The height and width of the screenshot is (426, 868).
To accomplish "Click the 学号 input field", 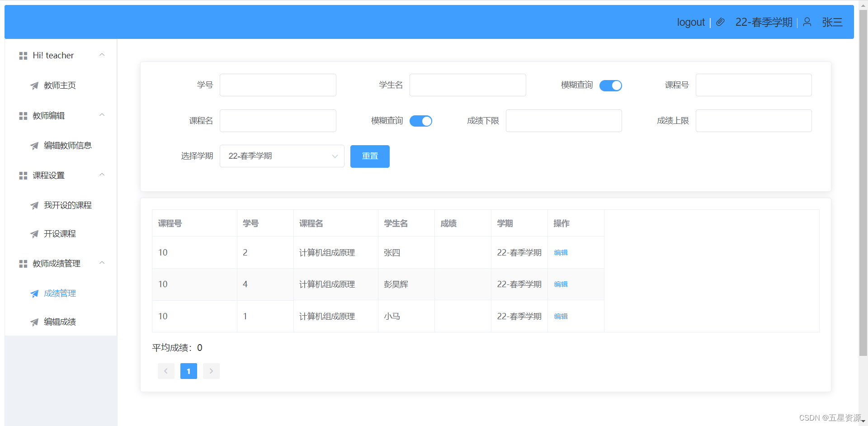I will click(x=278, y=85).
